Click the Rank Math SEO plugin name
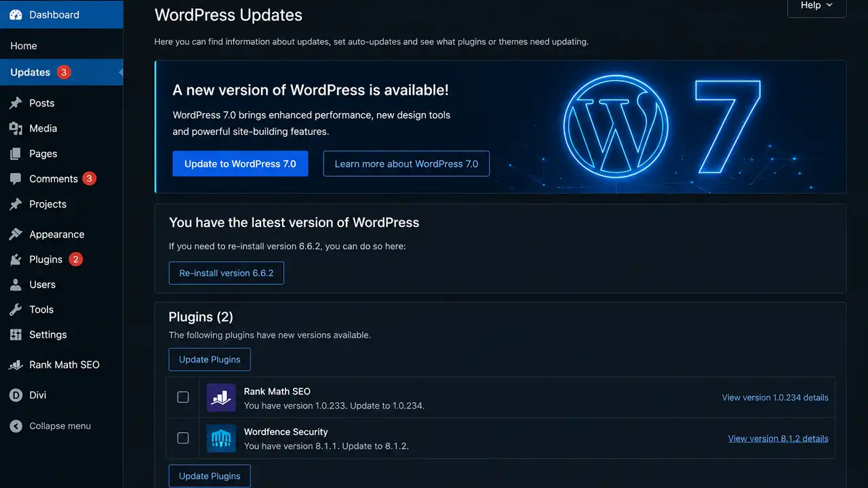868x488 pixels. [277, 391]
